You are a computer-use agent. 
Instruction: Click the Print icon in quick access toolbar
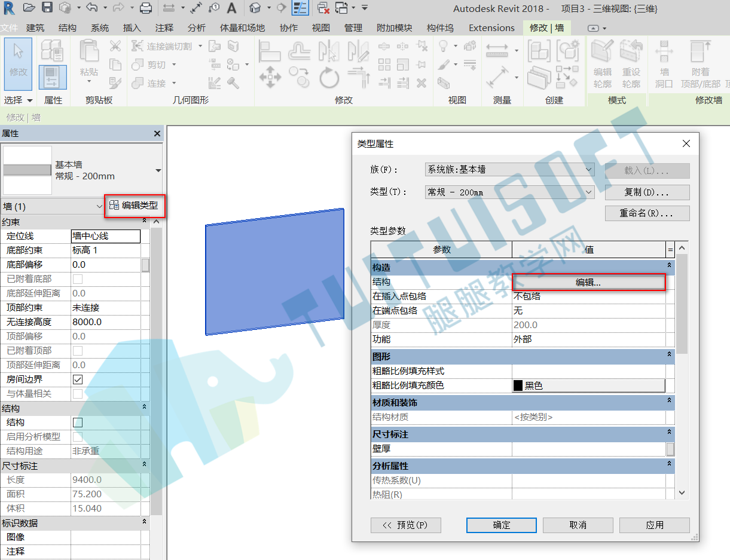[145, 8]
